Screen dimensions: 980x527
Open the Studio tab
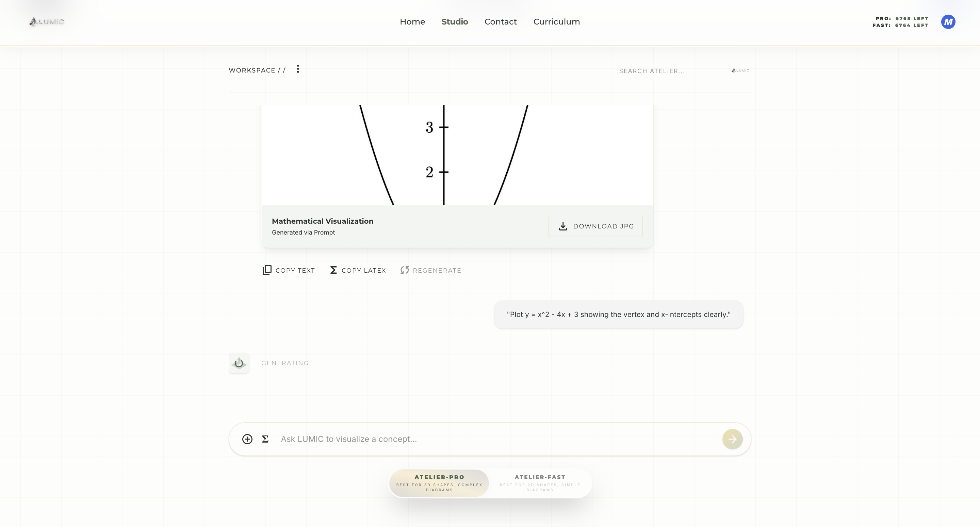coord(455,22)
